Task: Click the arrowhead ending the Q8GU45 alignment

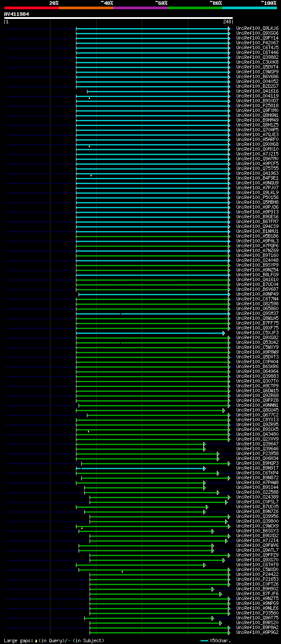Action: tap(223, 410)
